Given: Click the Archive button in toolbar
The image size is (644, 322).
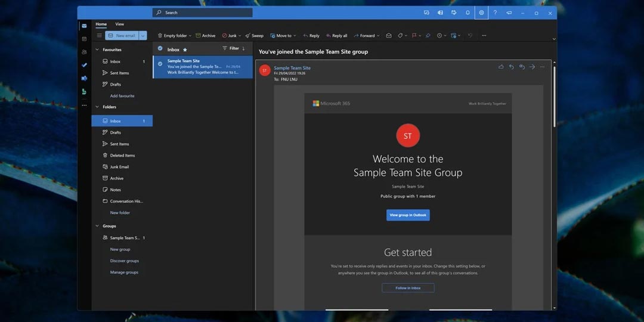Looking at the screenshot, I should [206, 36].
